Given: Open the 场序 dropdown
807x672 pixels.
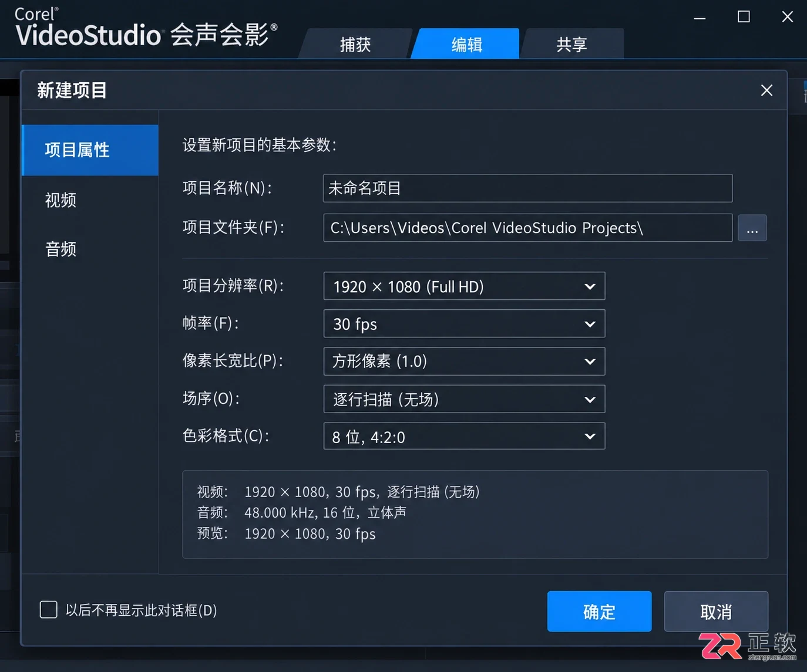Looking at the screenshot, I should click(x=464, y=399).
